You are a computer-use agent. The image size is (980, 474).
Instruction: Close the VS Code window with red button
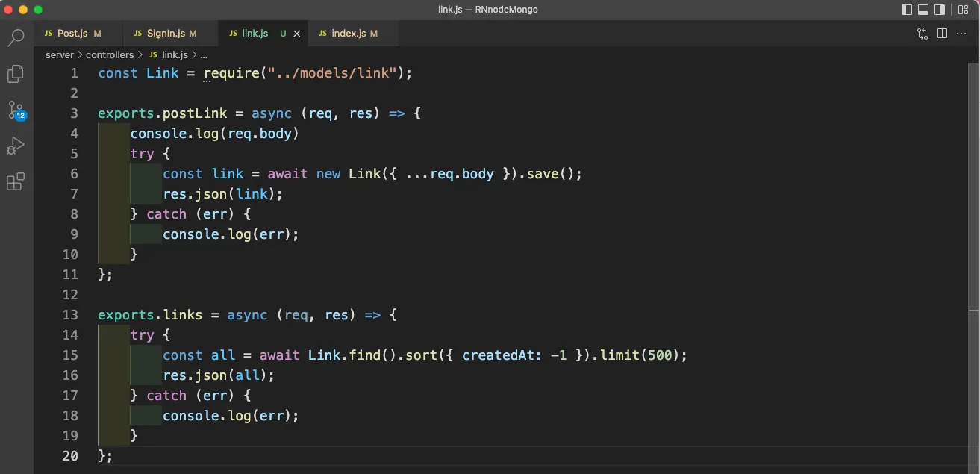9,10
